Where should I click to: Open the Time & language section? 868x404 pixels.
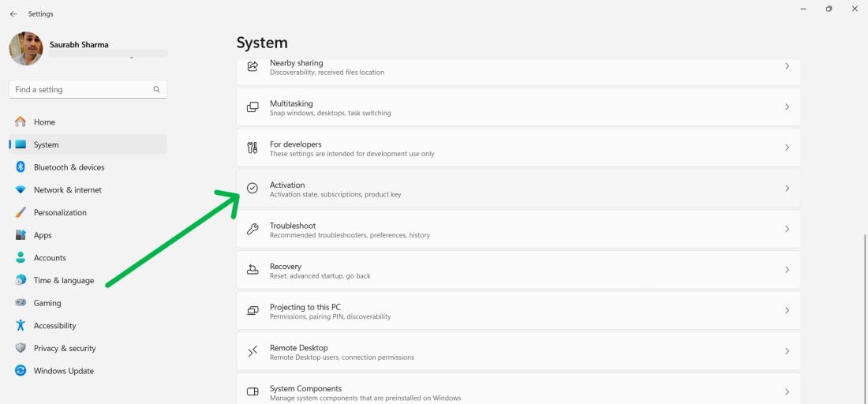click(63, 281)
